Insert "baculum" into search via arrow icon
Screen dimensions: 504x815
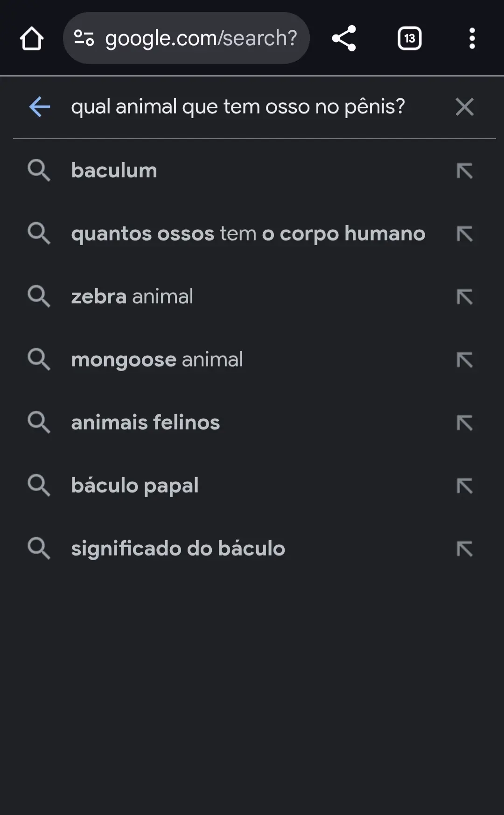coord(464,171)
